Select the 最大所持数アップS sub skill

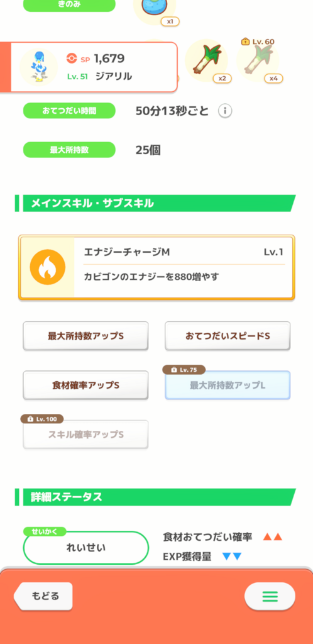tap(85, 336)
